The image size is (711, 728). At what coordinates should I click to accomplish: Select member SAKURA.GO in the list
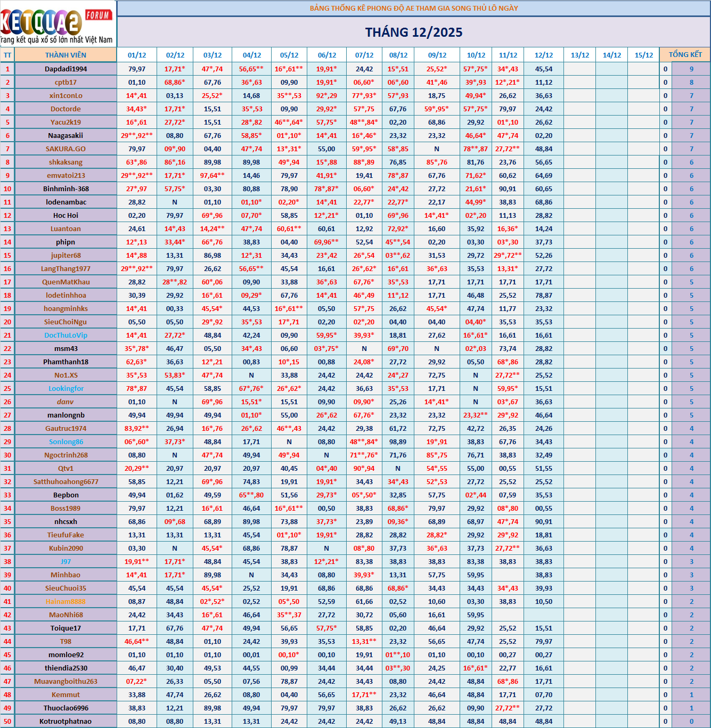point(66,149)
